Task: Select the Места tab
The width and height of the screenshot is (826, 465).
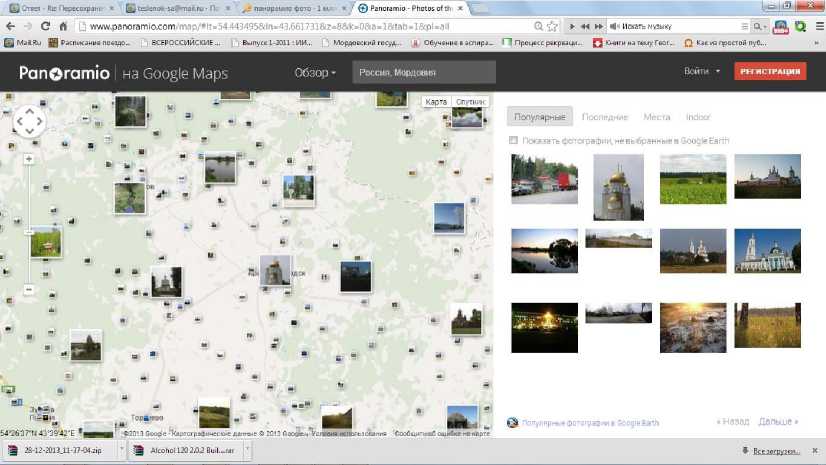Action: pyautogui.click(x=656, y=117)
